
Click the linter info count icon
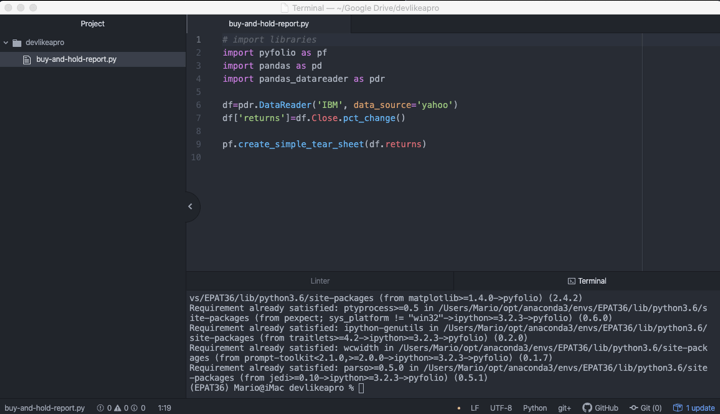[134, 408]
